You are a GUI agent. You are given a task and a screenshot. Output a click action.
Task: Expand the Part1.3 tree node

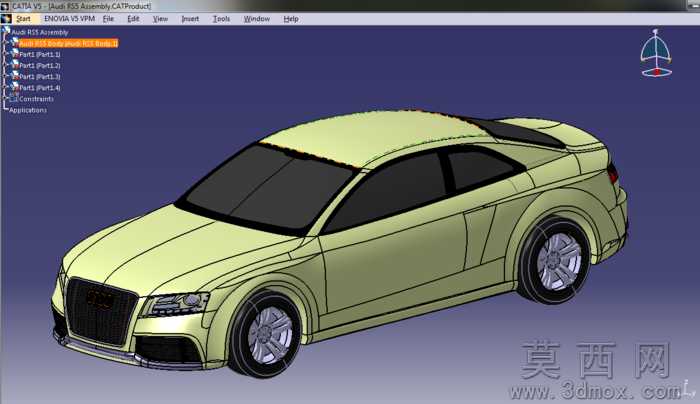pos(6,77)
